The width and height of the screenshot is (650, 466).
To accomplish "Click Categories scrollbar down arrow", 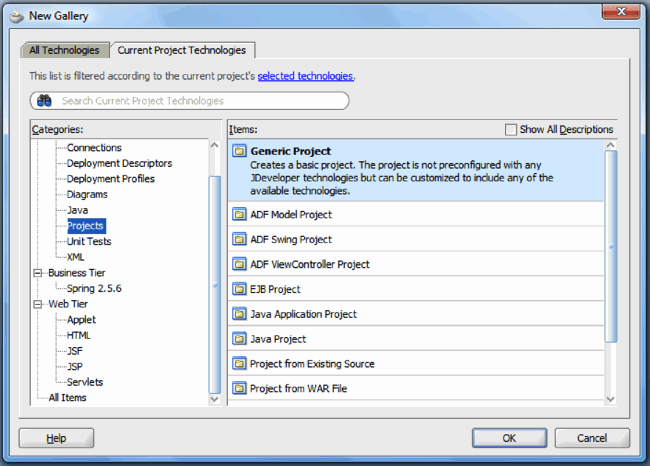I will point(214,399).
